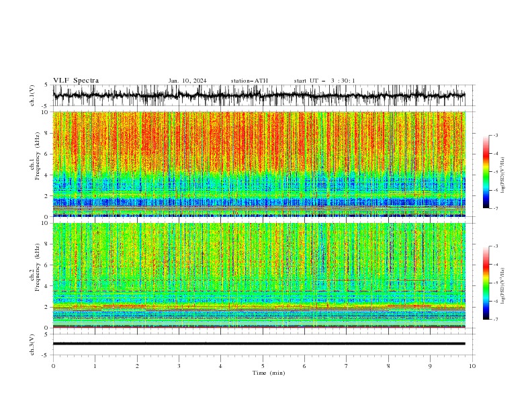Click the ch.1 spectrogram panel
Image resolution: width=532 pixels, height=411 pixels.
click(x=259, y=164)
